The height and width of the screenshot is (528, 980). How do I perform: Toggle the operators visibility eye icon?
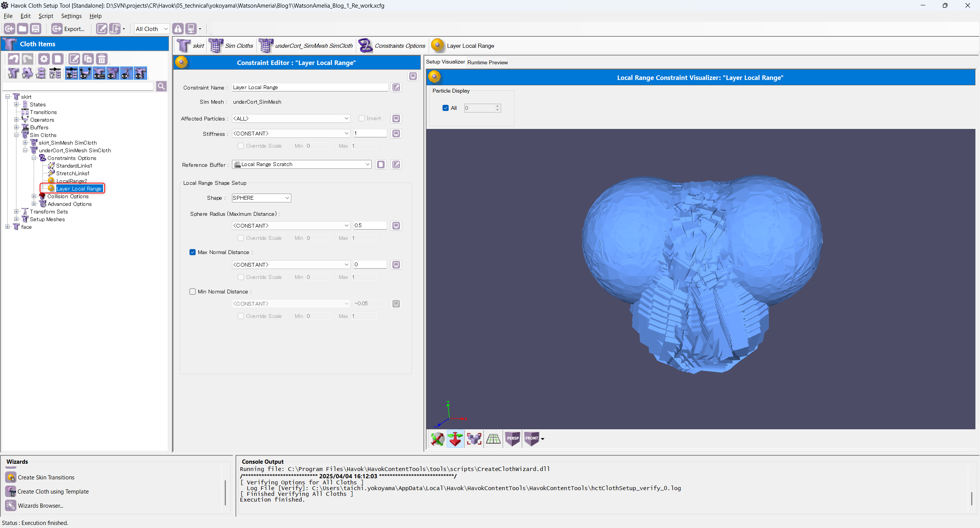coord(85,73)
